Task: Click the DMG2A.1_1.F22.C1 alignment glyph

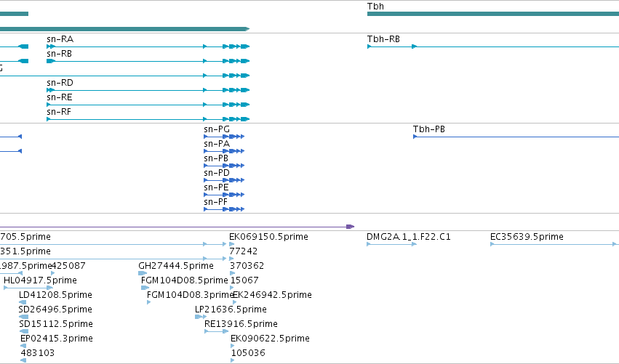Action: pyautogui.click(x=391, y=244)
